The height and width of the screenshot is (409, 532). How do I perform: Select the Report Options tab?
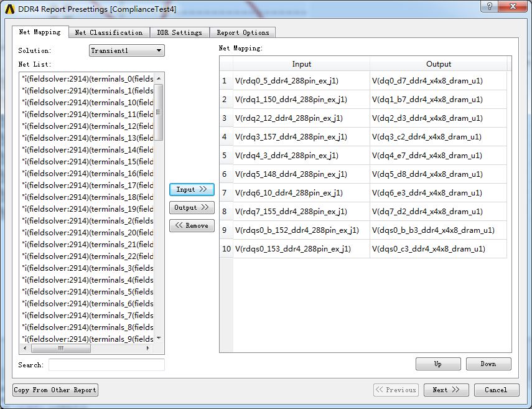pos(243,32)
